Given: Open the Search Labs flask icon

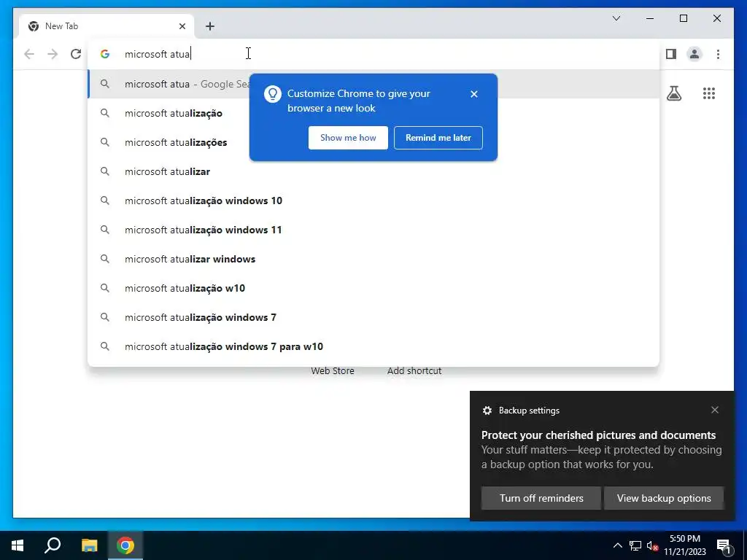Looking at the screenshot, I should (673, 93).
